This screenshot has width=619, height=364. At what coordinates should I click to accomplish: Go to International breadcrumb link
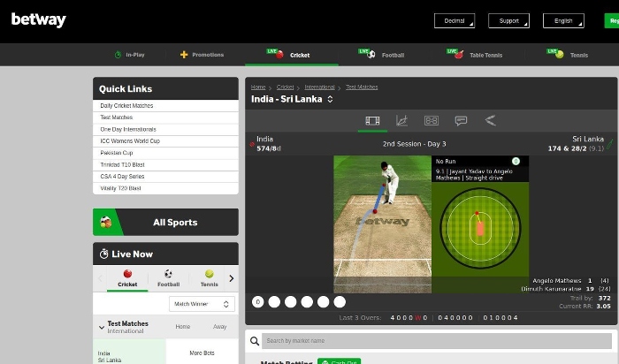319,87
